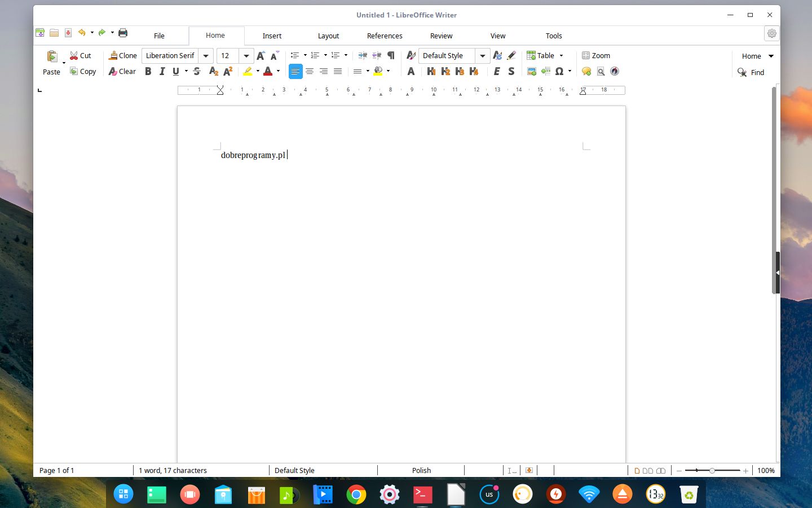Click the font size input field showing 12

tap(228, 56)
